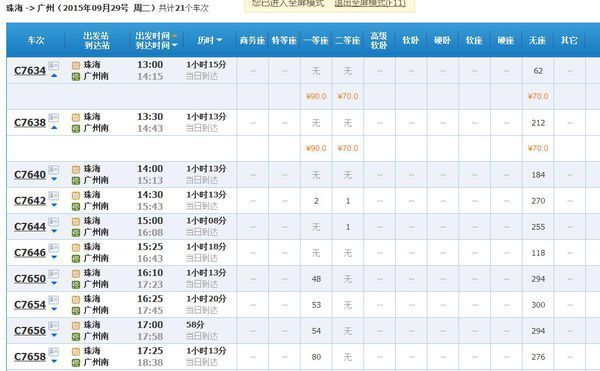This screenshot has width=600, height=371.
Task: Click the 退出全屏模式(F11) link
Action: [370, 3]
